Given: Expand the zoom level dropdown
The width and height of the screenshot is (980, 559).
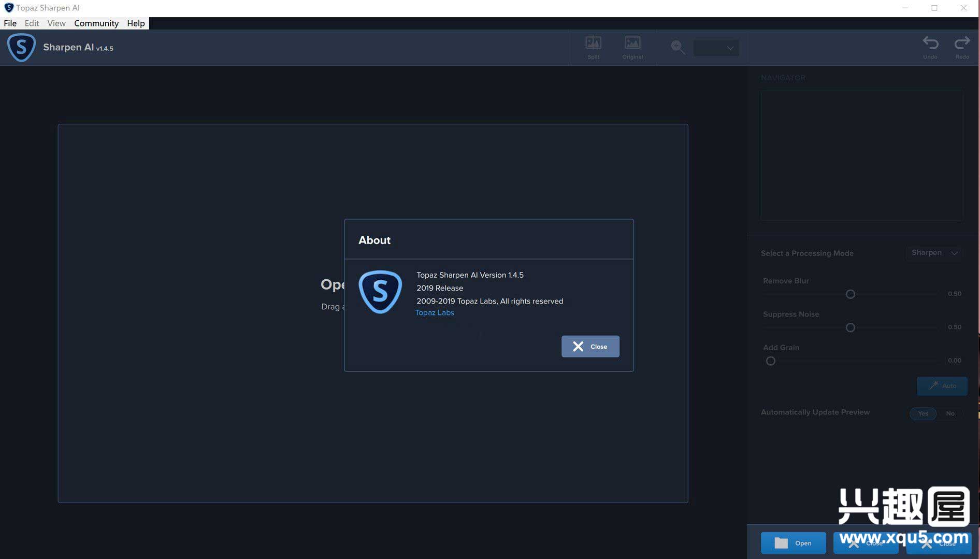Looking at the screenshot, I should (x=716, y=48).
